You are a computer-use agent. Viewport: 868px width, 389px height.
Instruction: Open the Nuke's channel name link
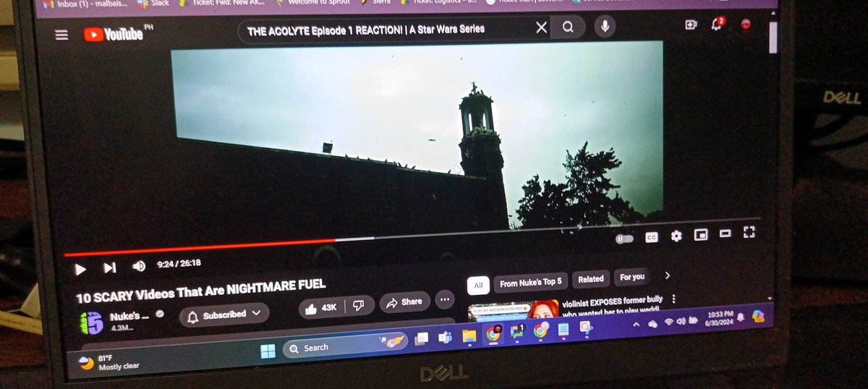click(130, 316)
